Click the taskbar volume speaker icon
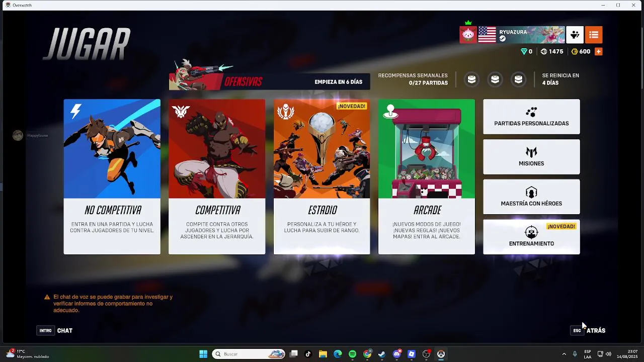Viewport: 644px width, 362px height. point(608,354)
